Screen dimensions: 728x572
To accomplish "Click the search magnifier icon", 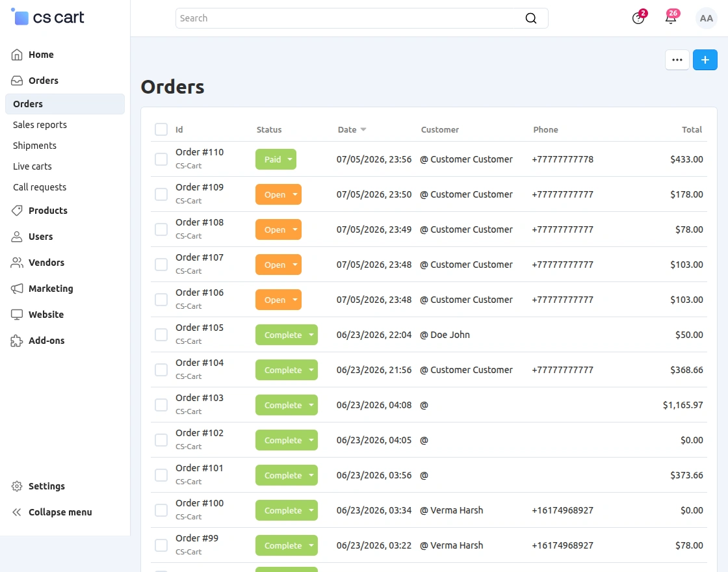I will point(530,18).
